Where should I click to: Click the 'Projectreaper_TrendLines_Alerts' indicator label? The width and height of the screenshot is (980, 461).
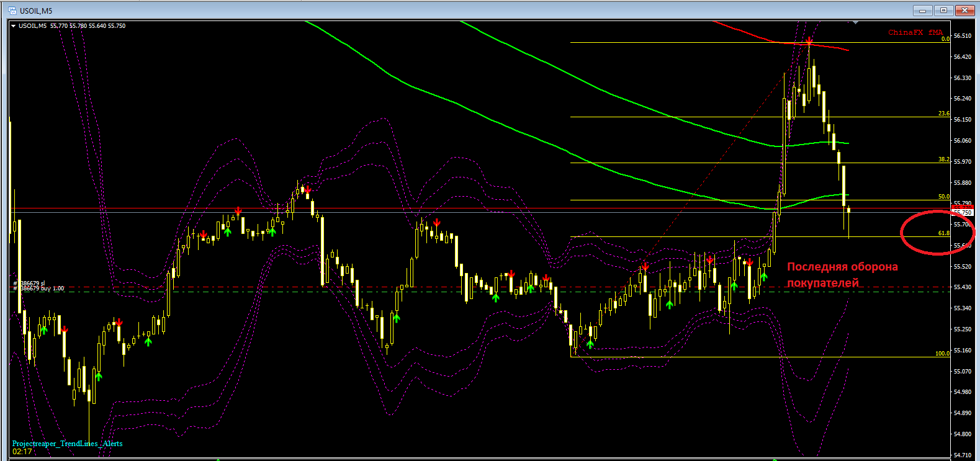tap(68, 444)
